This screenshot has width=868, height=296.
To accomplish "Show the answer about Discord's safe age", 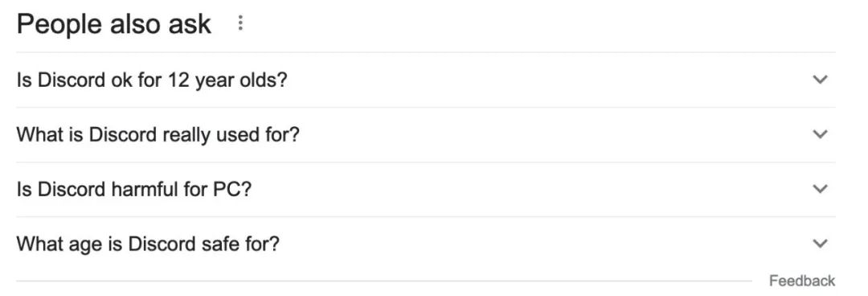I will click(426, 244).
